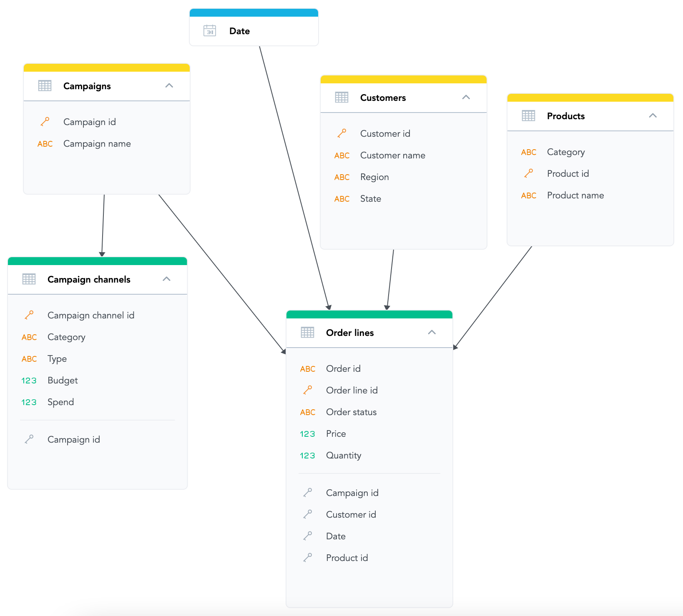Click the calendar icon in Date dataset
683x616 pixels.
(x=210, y=31)
